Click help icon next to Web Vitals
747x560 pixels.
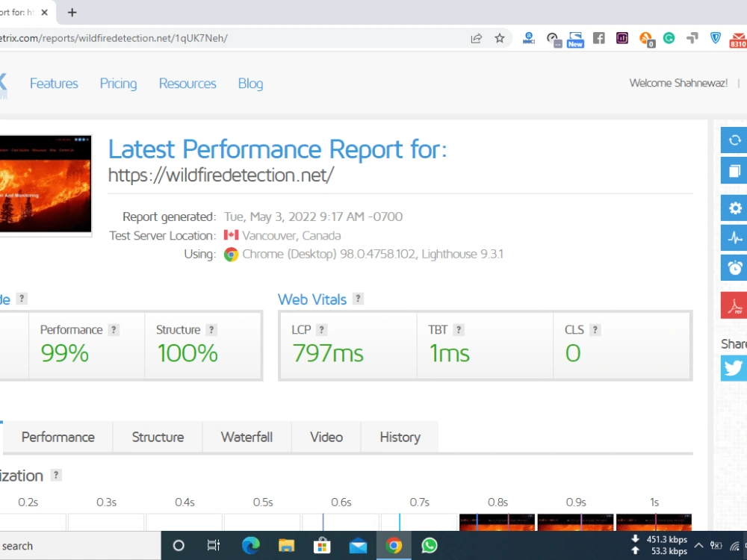(358, 299)
